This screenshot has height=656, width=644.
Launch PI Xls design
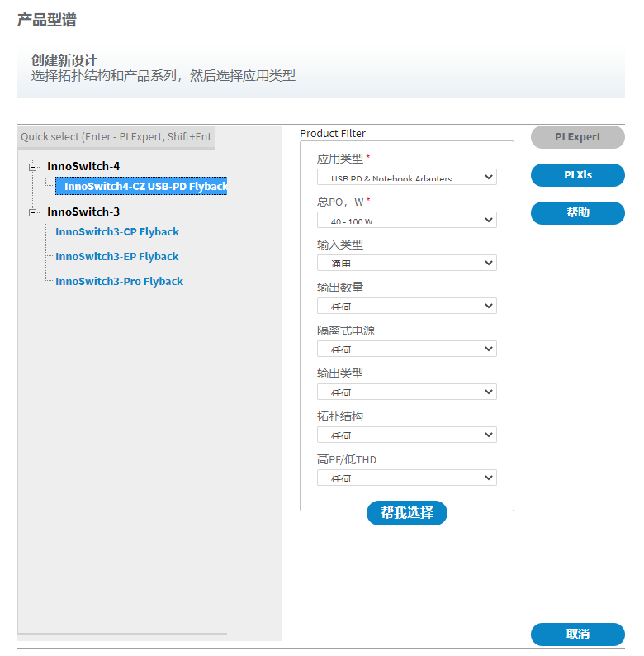point(578,175)
